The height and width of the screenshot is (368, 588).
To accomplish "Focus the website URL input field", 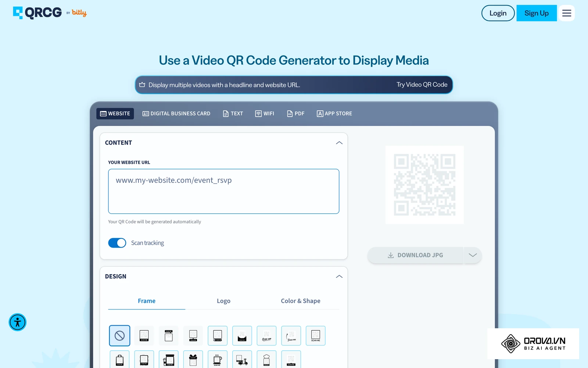I will pyautogui.click(x=223, y=191).
